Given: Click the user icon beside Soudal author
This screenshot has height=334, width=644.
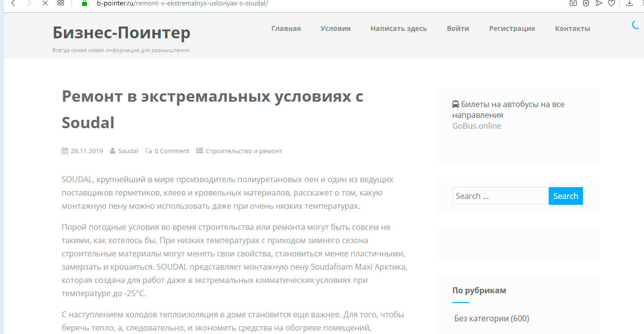Looking at the screenshot, I should 113,151.
